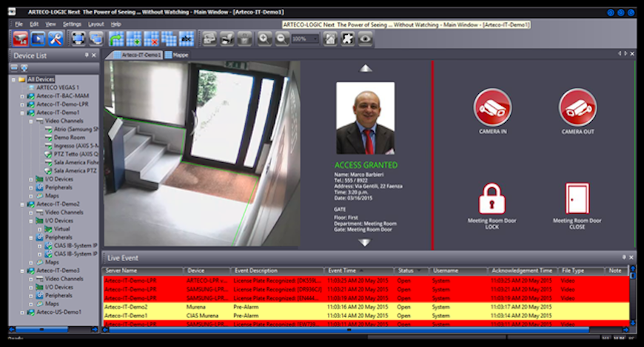
Task: Select the Sala America PTZ channel
Action: point(76,170)
